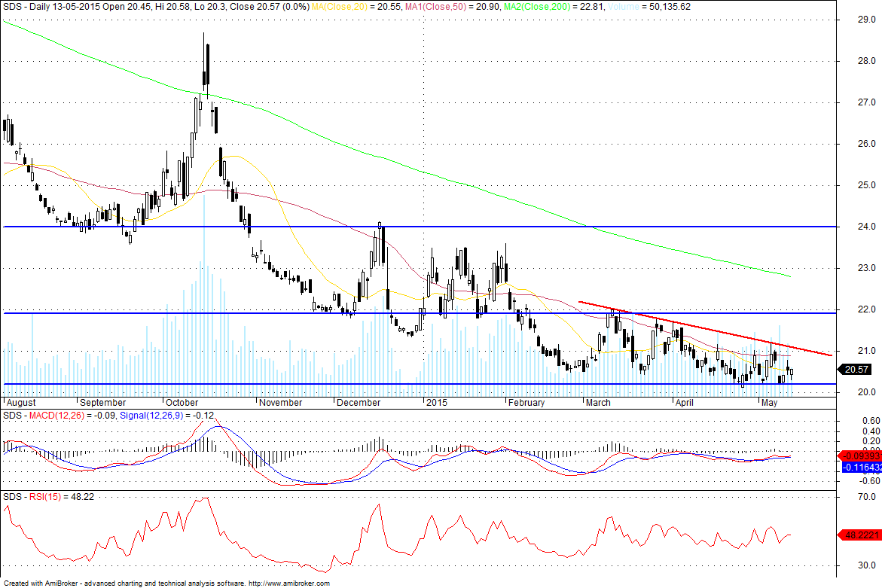Click the 70.0 RSI axis label
The height and width of the screenshot is (588, 882).
[x=866, y=497]
